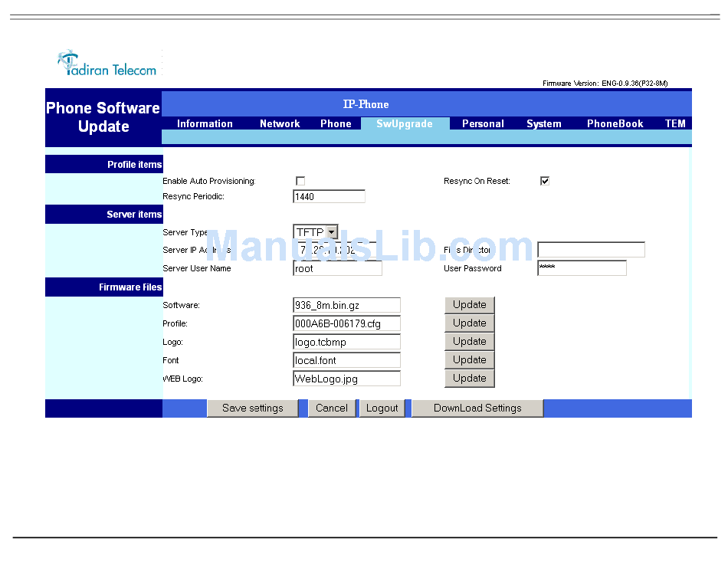The image size is (728, 574).
Task: Switch to the Information tab
Action: (205, 123)
